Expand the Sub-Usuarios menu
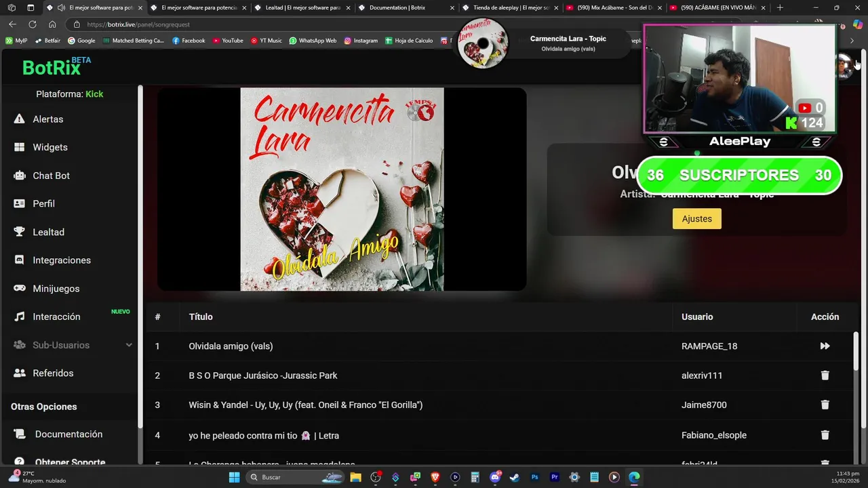The height and width of the screenshot is (488, 868). pyautogui.click(x=129, y=345)
